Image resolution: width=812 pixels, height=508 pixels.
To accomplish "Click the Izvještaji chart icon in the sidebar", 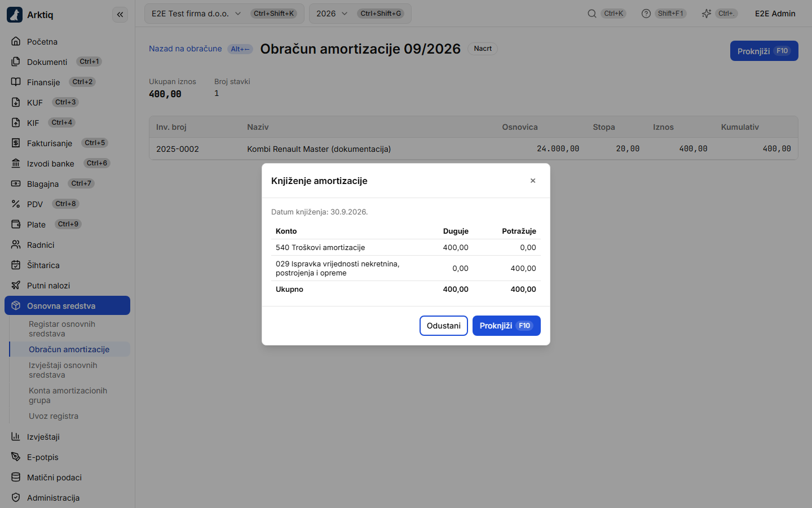I will click(x=16, y=436).
